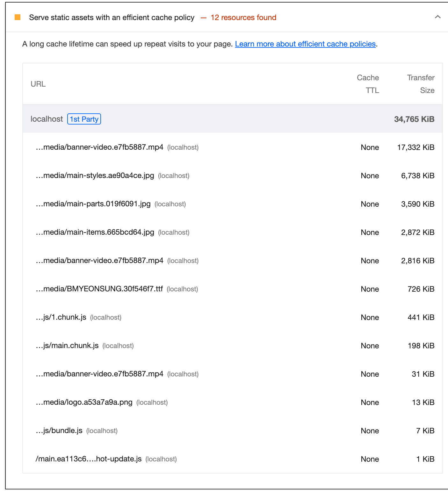Open the main-styles.ae90a4ce.jpg URL
Screen dimensions: 448x491
coord(95,175)
